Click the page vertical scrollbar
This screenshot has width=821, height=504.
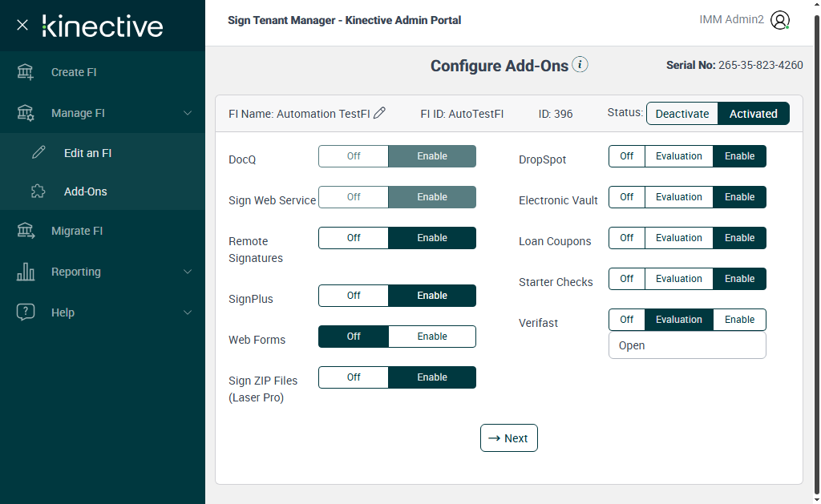point(817,254)
